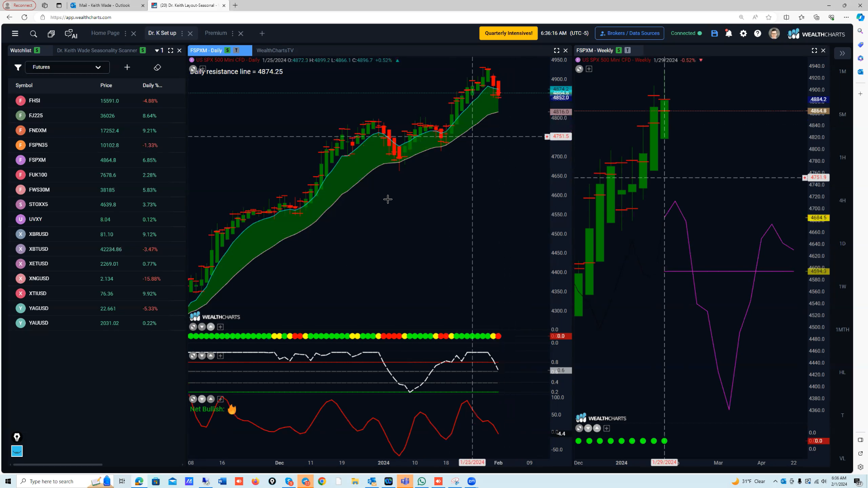Toggle the hide icon on the weekly chart
Image resolution: width=868 pixels, height=488 pixels.
(x=579, y=69)
